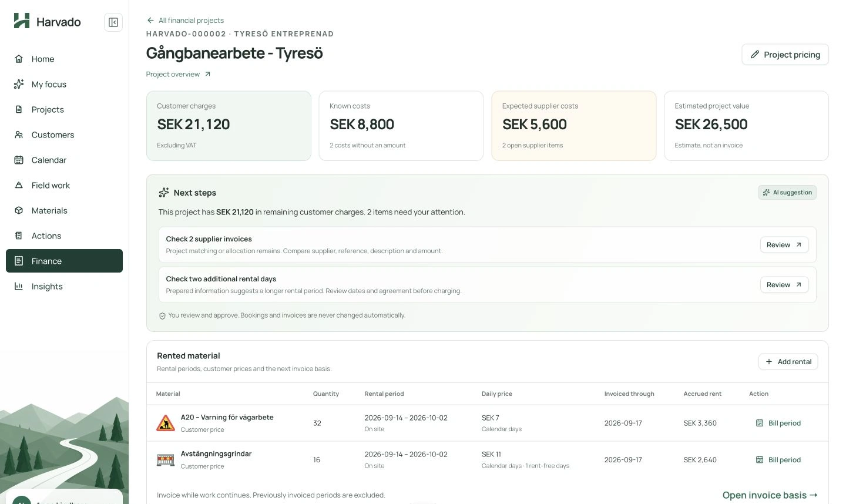Click daily price SEK 11
This screenshot has height=504, width=846.
pyautogui.click(x=492, y=455)
